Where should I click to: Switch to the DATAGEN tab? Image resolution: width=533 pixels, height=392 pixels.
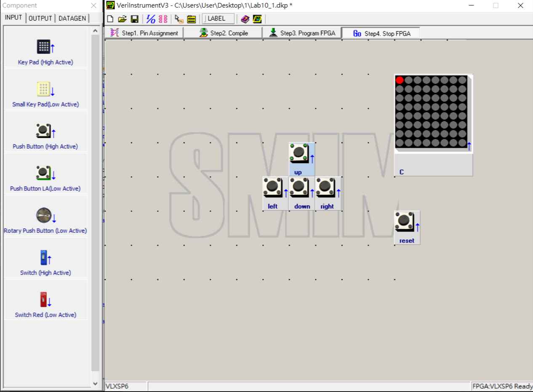[x=72, y=18]
